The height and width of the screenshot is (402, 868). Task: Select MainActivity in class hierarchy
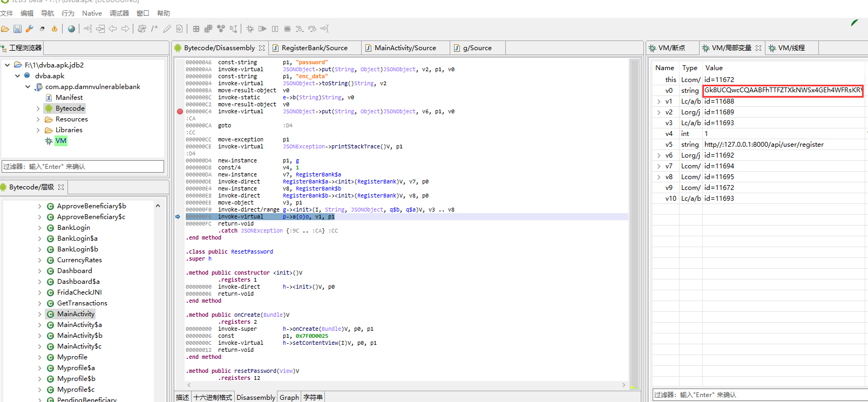point(76,314)
